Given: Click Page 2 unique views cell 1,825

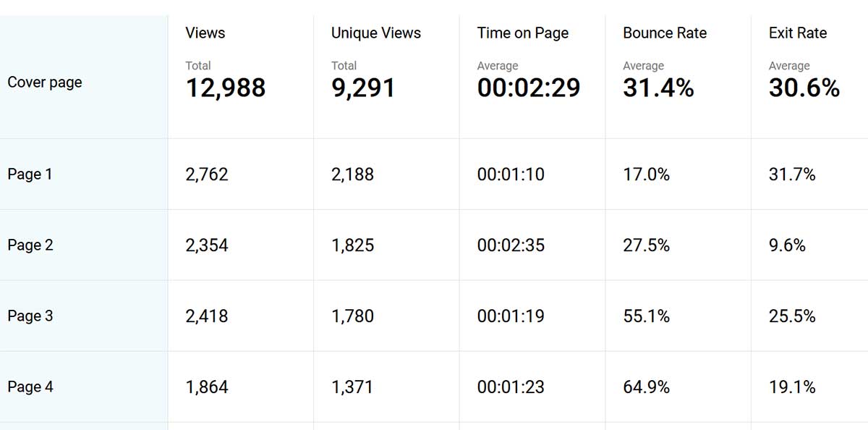Looking at the screenshot, I should (x=352, y=245).
